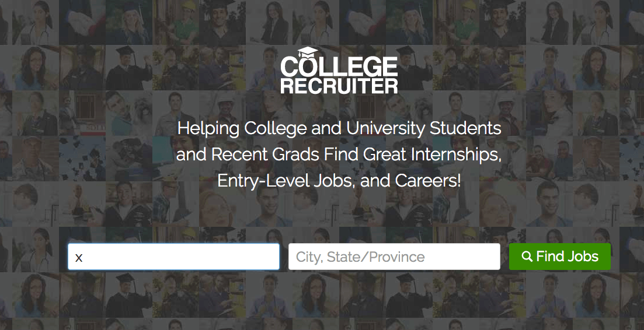Click the RECRUITER word in the logo
Image resolution: width=644 pixels, height=330 pixels.
point(339,86)
